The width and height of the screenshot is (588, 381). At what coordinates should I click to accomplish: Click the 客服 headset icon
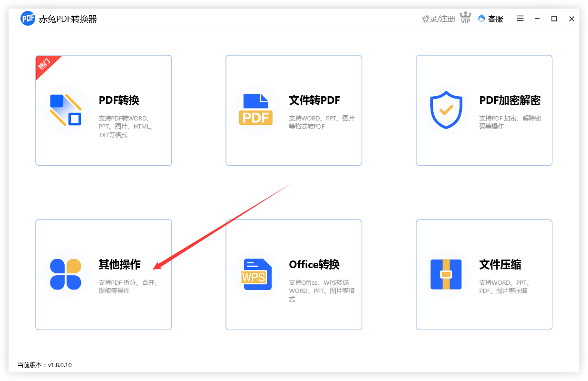[481, 19]
